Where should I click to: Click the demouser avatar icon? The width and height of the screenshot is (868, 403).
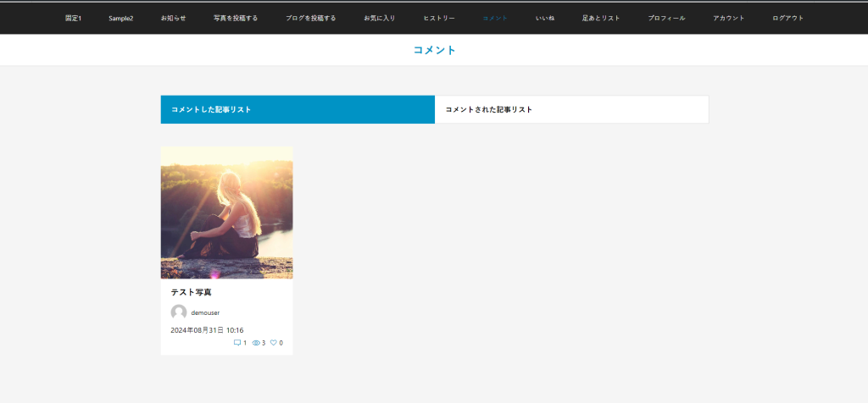(179, 312)
